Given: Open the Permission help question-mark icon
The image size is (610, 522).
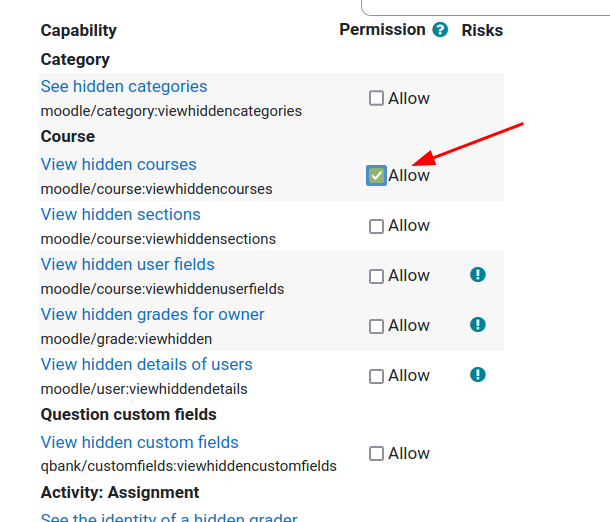Looking at the screenshot, I should (x=440, y=30).
